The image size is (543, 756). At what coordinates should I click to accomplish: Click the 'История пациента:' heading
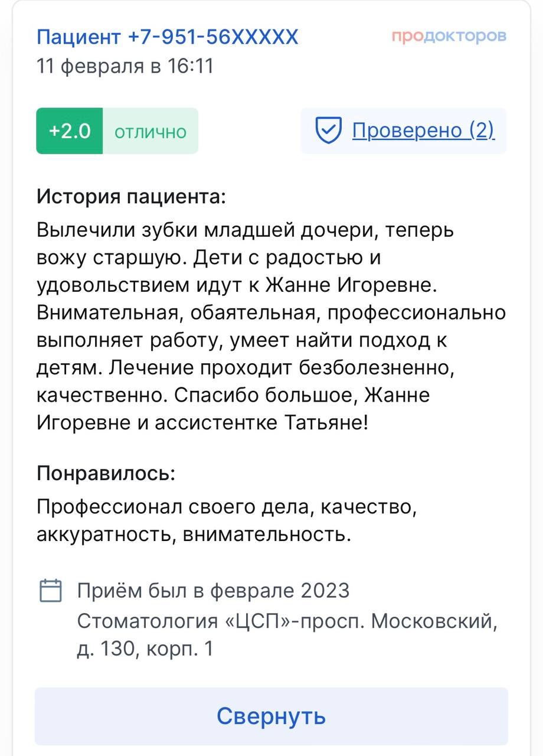pyautogui.click(x=131, y=196)
